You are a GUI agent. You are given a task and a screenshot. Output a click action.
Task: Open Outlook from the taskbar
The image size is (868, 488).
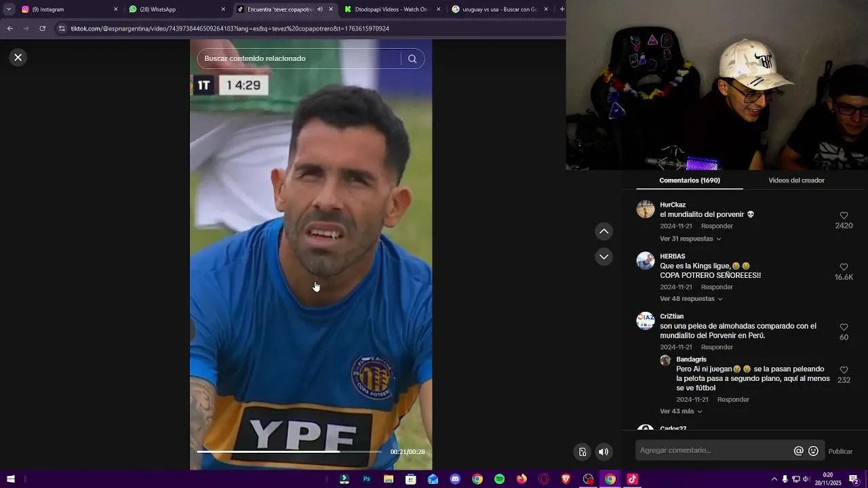tap(433, 479)
